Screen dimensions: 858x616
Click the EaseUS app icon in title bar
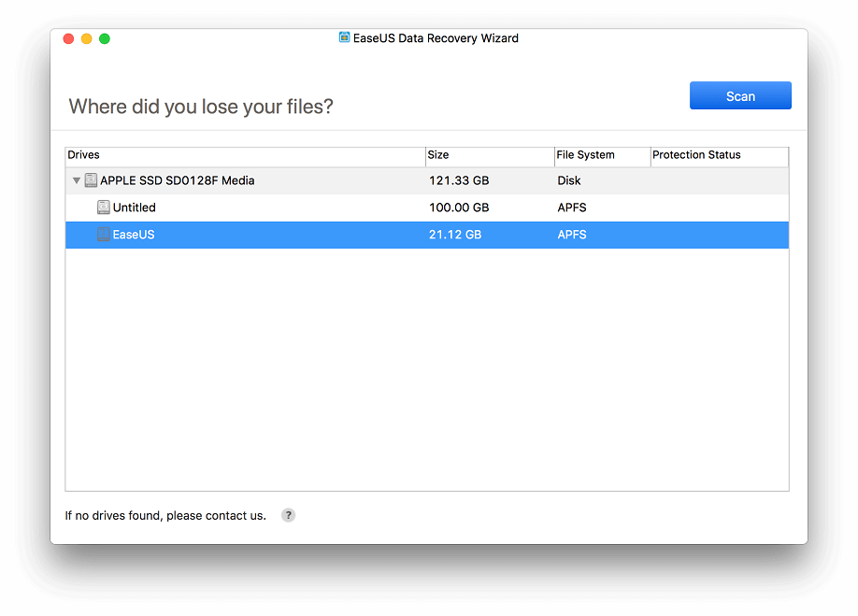click(344, 37)
